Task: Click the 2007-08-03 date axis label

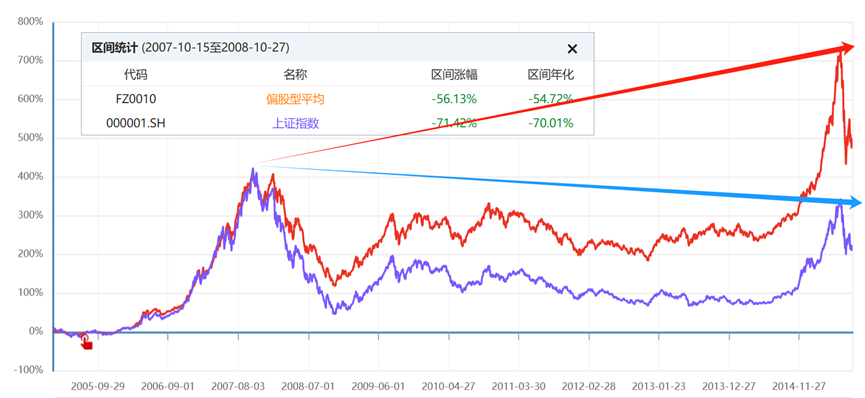Action: (x=238, y=385)
